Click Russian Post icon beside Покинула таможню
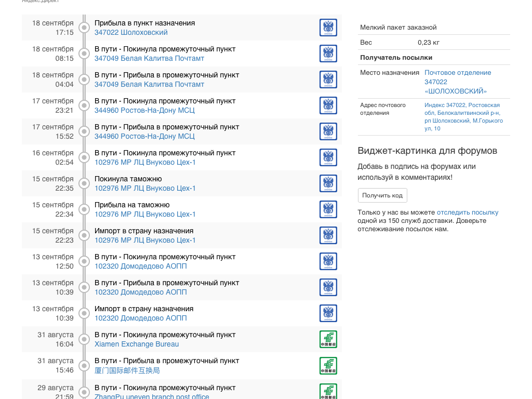Screen dimensions: 532x399 pyautogui.click(x=328, y=183)
